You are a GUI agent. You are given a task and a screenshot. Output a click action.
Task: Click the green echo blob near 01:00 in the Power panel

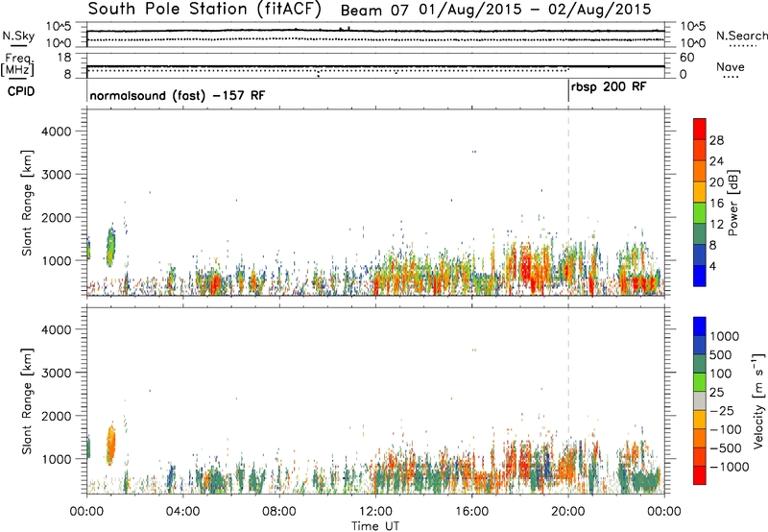(111, 247)
